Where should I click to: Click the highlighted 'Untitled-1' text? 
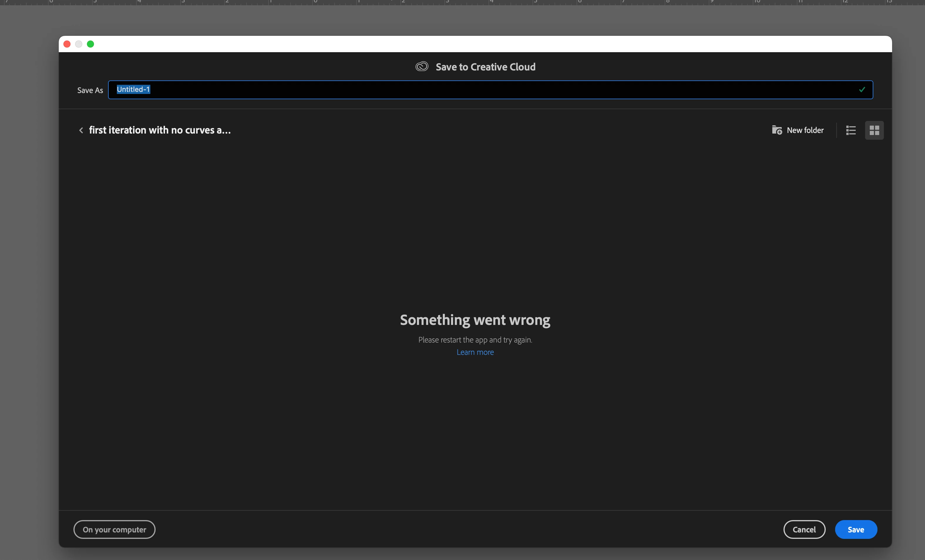(x=133, y=89)
